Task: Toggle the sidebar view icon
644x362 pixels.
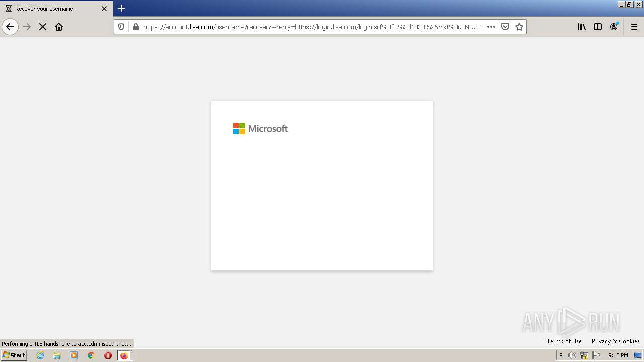Action: [x=598, y=27]
